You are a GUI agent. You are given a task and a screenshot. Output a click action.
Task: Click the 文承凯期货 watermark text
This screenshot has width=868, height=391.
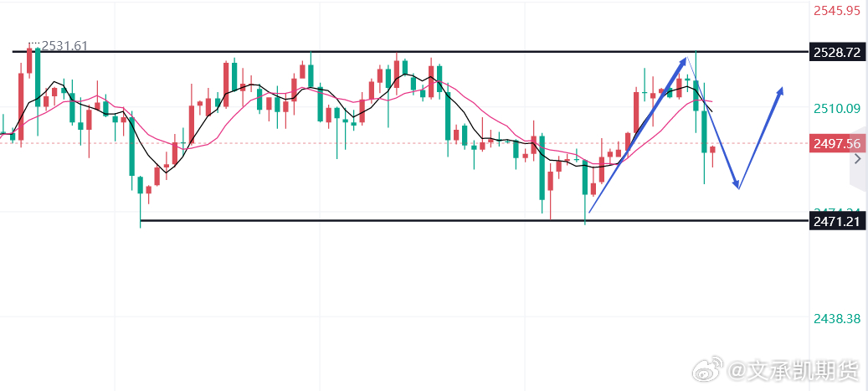coord(794,370)
